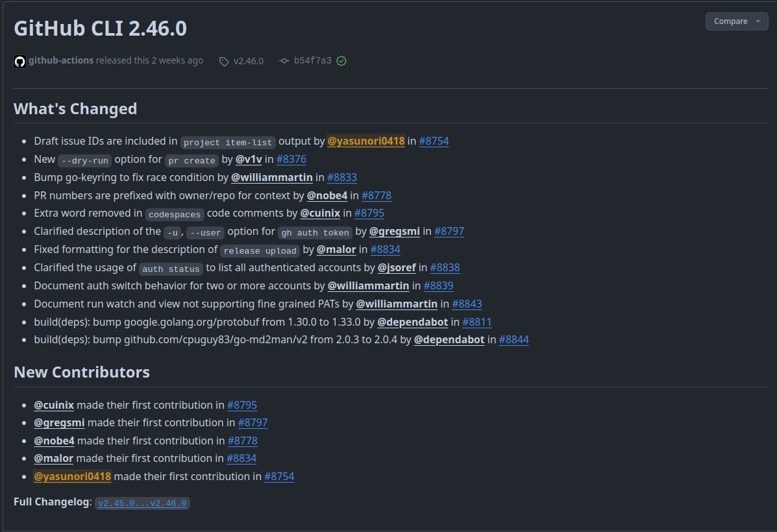The image size is (777, 532).
Task: Click the '--dry-run' code snippet
Action: click(x=85, y=160)
